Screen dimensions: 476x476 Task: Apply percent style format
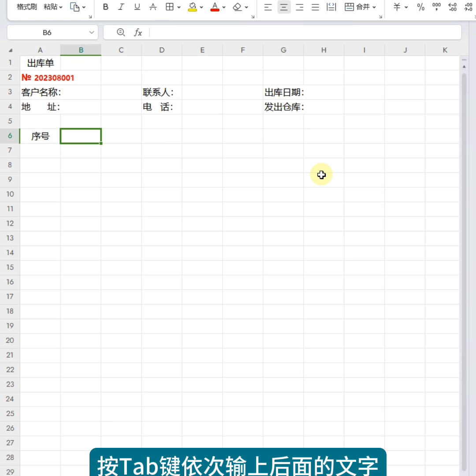[x=421, y=7]
